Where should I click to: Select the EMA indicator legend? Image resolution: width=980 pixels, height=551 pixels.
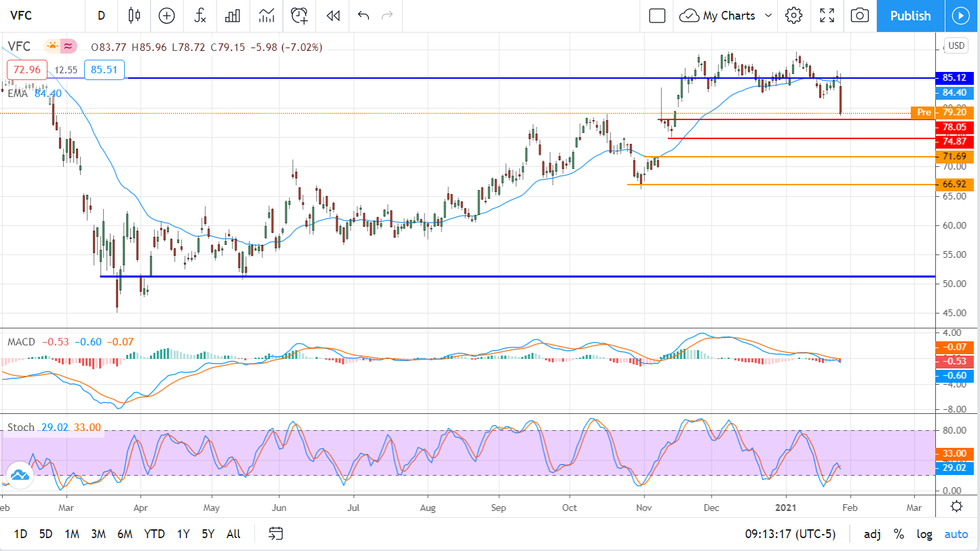click(18, 94)
